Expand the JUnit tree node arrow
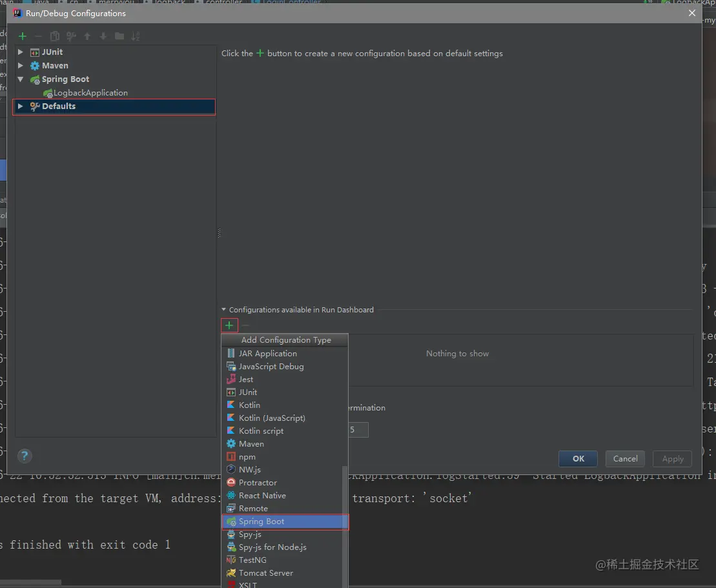 (21, 52)
